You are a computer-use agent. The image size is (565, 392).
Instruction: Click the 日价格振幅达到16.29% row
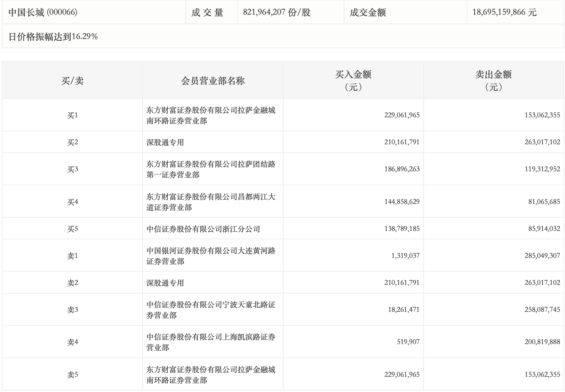(53, 36)
